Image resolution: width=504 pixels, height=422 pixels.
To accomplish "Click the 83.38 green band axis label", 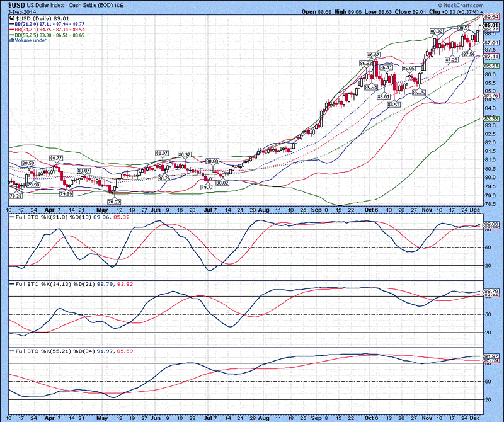I will pyautogui.click(x=491, y=118).
